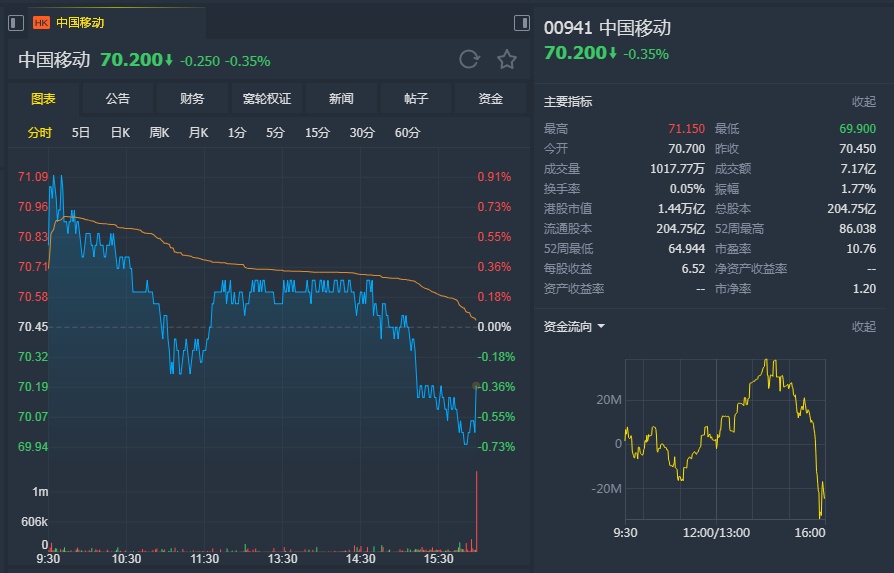894x573 pixels.
Task: Open the 资金流向 dropdown arrow
Action: tap(601, 326)
